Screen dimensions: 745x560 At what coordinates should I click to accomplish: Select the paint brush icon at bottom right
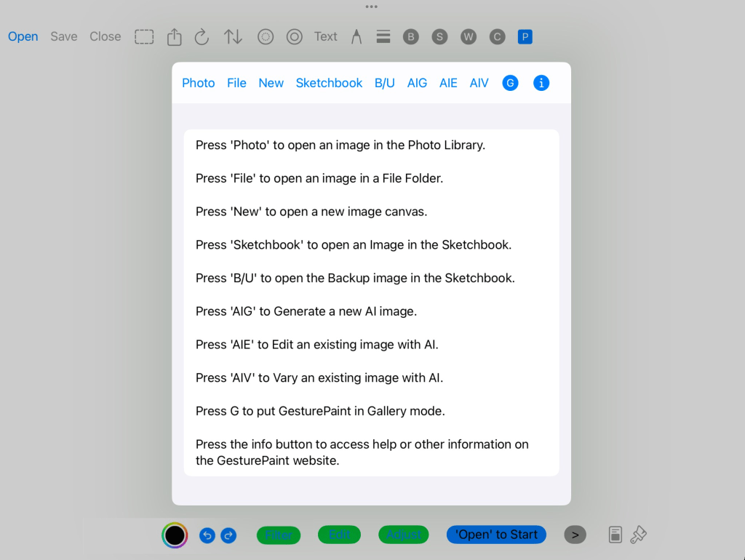[638, 535]
